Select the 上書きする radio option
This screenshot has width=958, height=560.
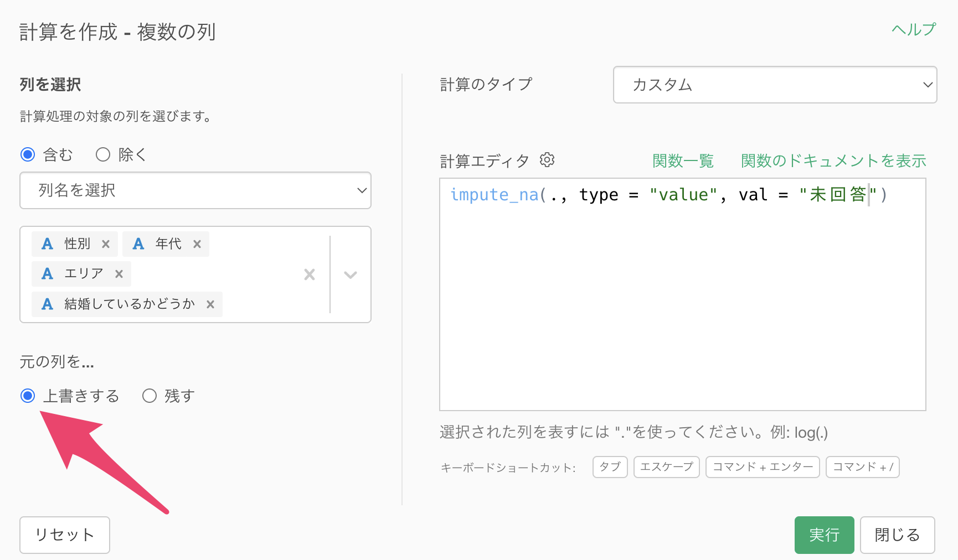(28, 396)
